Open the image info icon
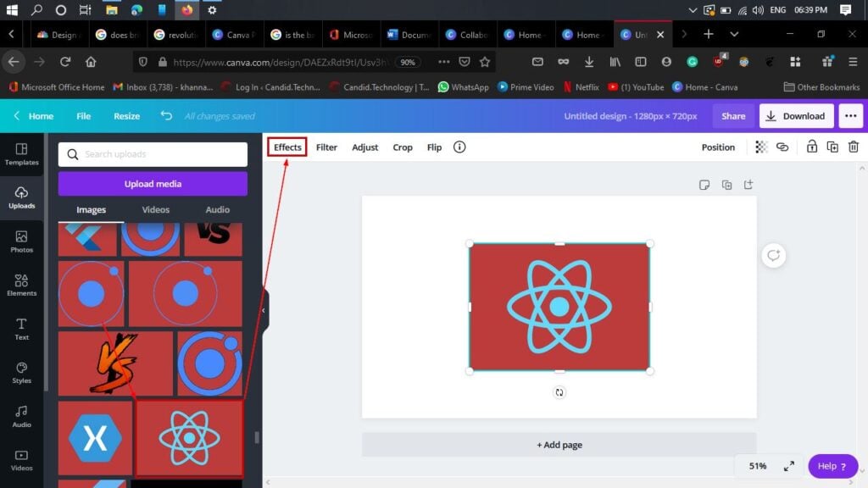The width and height of the screenshot is (868, 488). [x=459, y=147]
